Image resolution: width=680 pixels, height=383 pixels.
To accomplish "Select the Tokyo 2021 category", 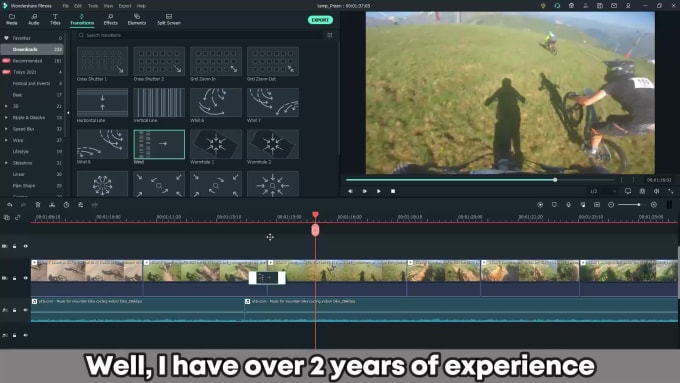I will [32, 72].
